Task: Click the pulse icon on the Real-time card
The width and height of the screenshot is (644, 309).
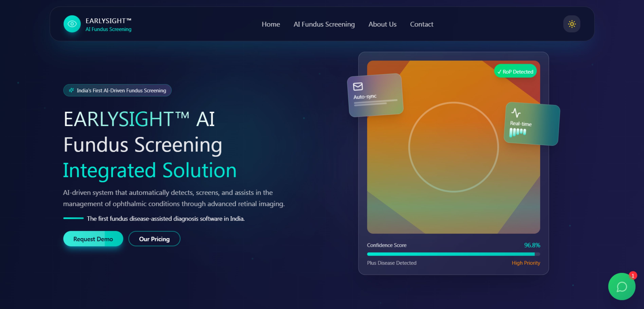Action: click(x=516, y=113)
